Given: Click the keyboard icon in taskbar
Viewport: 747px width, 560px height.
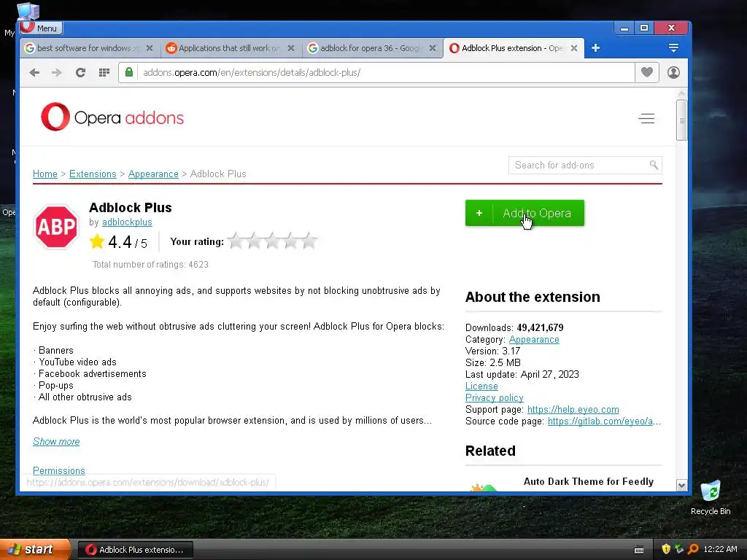Looking at the screenshot, I should (639, 550).
